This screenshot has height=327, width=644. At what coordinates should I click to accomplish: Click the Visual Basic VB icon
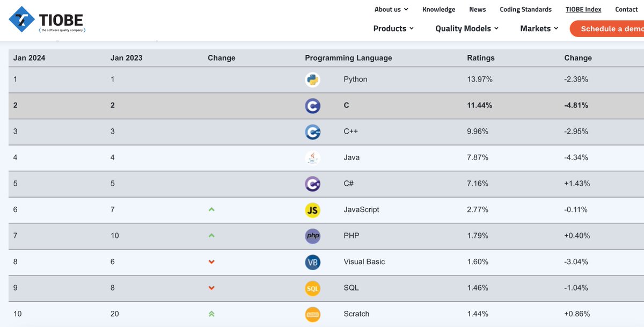(x=312, y=262)
